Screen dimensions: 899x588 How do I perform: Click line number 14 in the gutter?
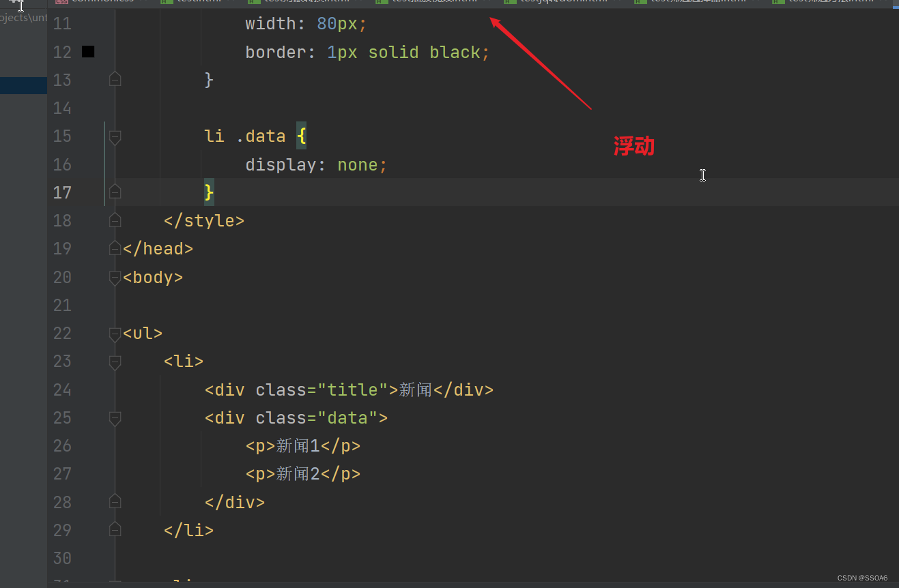pyautogui.click(x=62, y=108)
